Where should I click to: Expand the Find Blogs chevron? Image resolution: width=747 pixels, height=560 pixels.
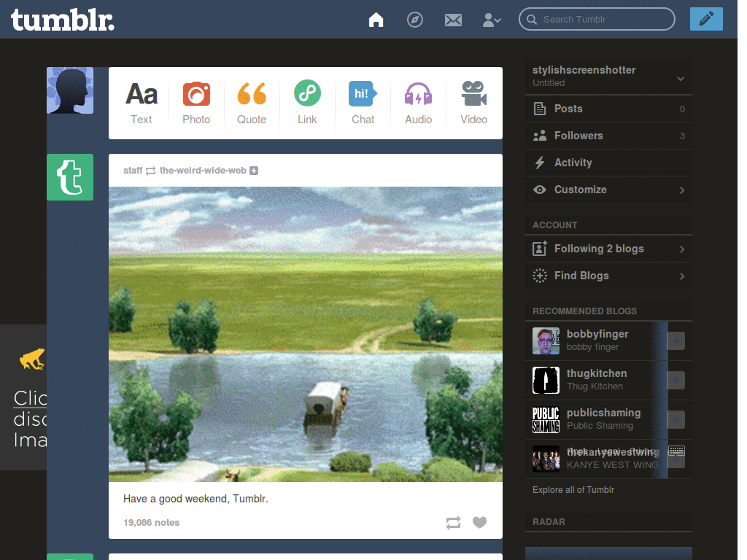click(x=682, y=276)
